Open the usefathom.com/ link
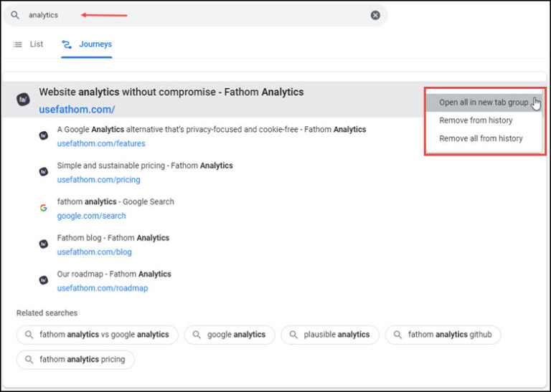 [77, 110]
